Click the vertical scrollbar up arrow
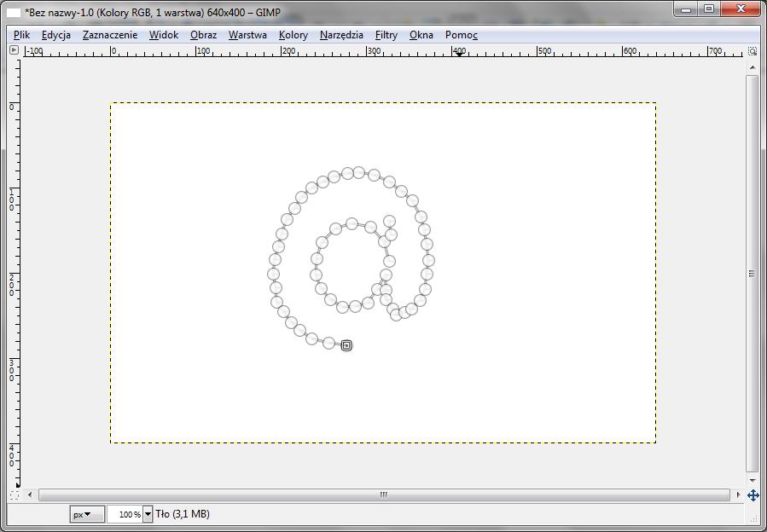 [x=752, y=67]
